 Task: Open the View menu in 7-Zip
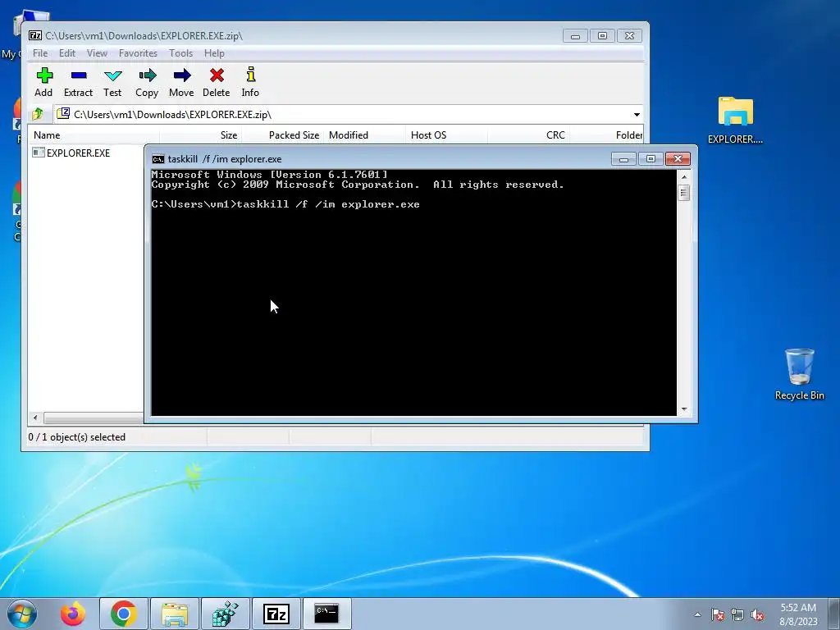[97, 53]
